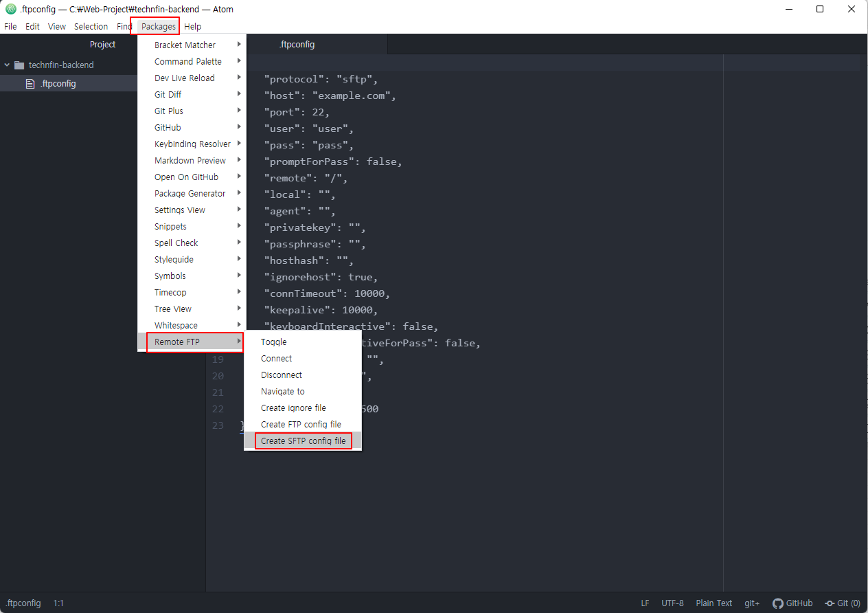Choose Create FTP config file
The width and height of the screenshot is (868, 613).
pyautogui.click(x=303, y=424)
